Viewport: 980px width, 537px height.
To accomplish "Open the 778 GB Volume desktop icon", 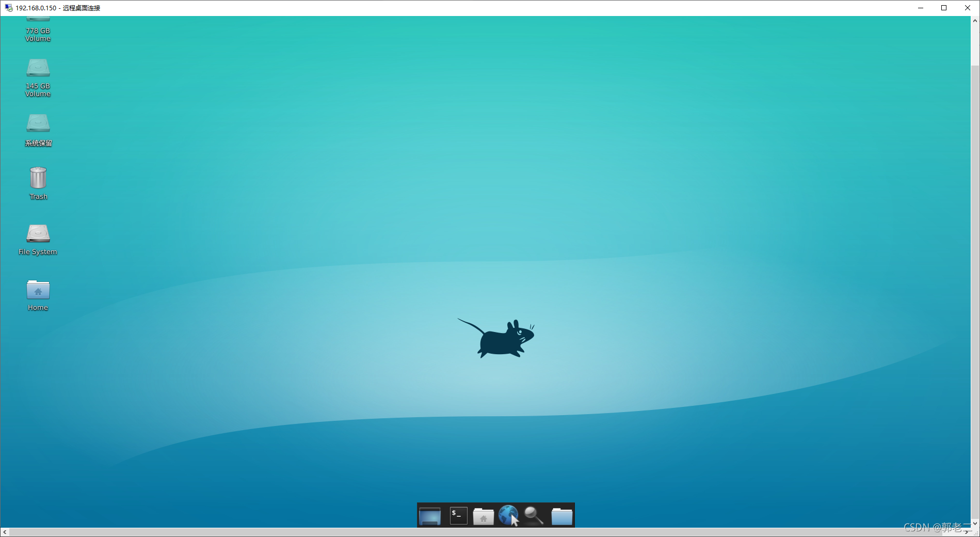I will [38, 30].
